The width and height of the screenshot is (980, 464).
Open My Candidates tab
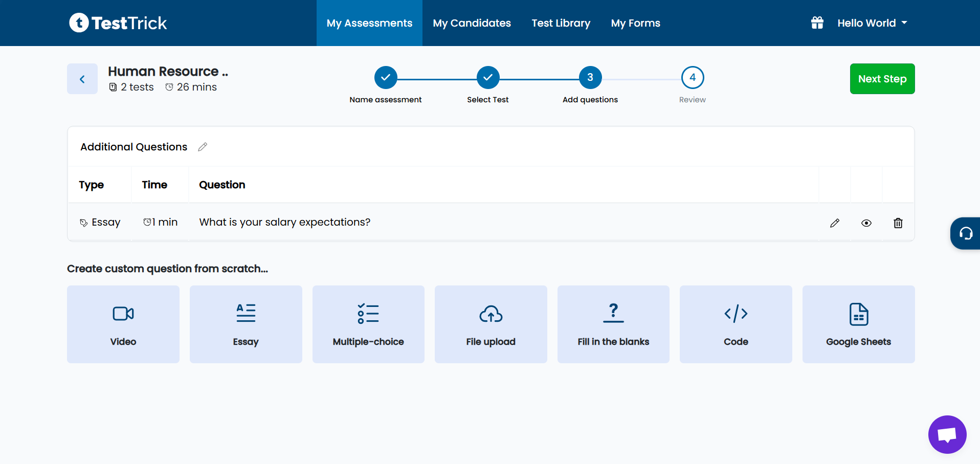pos(472,23)
